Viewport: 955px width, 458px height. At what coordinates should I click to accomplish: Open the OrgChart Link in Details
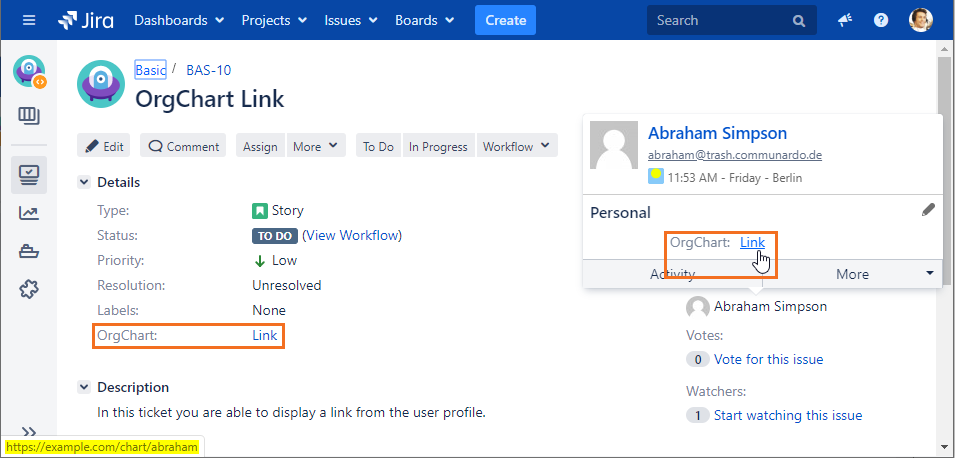click(264, 335)
